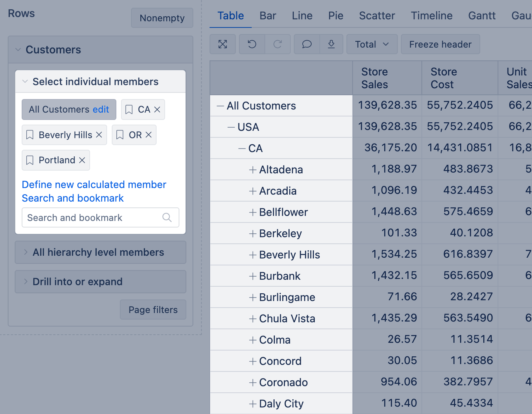Click the redo arrow icon
The width and height of the screenshot is (532, 414).
click(278, 44)
